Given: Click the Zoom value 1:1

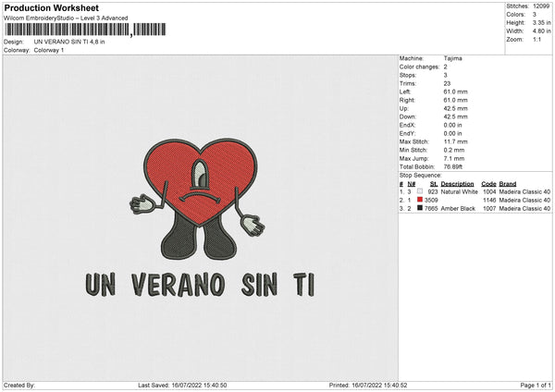Looking at the screenshot, I should point(536,40).
